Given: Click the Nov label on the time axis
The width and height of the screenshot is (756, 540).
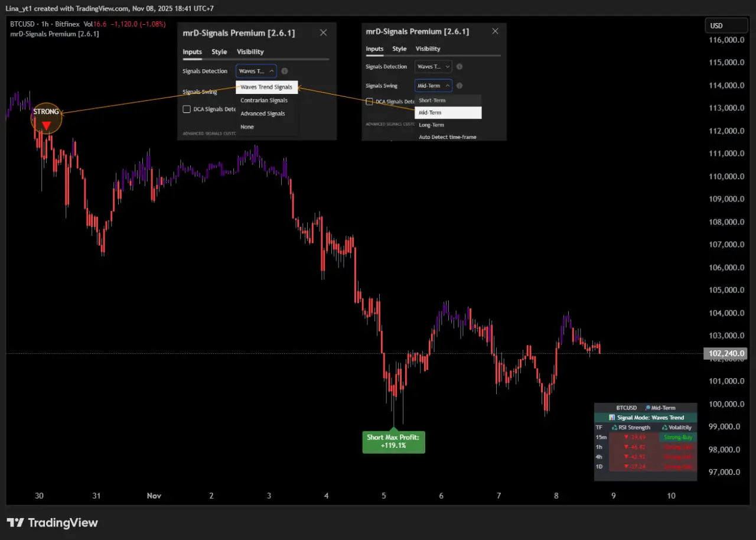Looking at the screenshot, I should 154,496.
